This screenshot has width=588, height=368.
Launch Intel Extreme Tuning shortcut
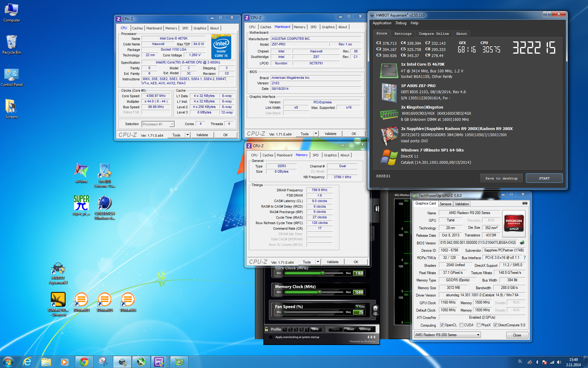(x=105, y=175)
